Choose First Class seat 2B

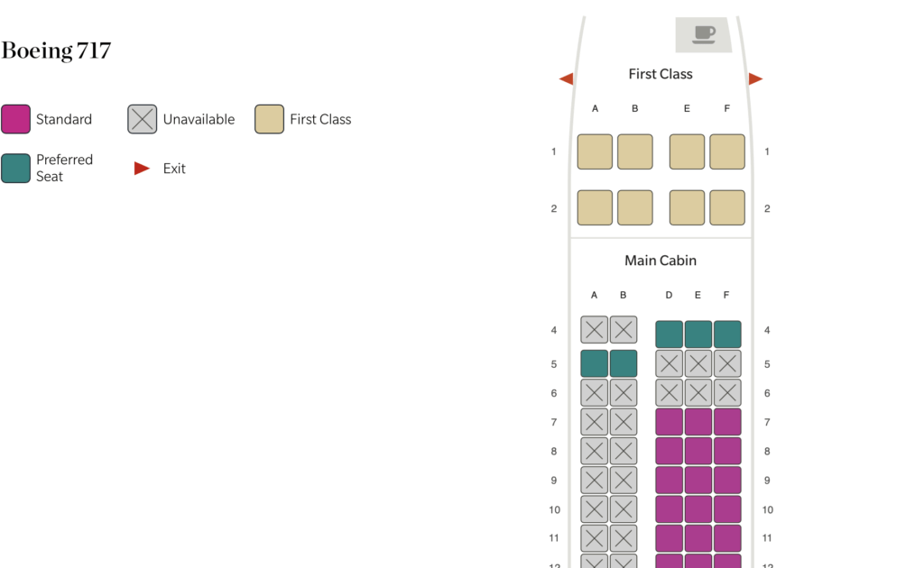pyautogui.click(x=634, y=207)
